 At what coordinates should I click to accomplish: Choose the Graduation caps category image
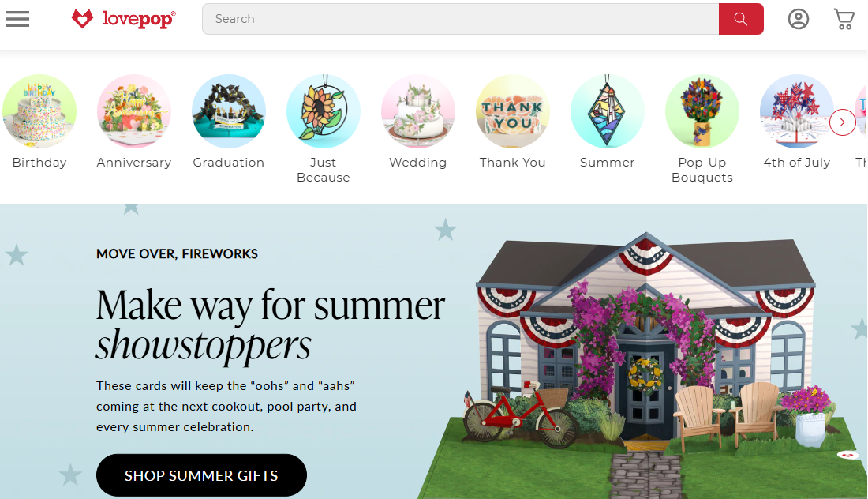click(x=229, y=111)
